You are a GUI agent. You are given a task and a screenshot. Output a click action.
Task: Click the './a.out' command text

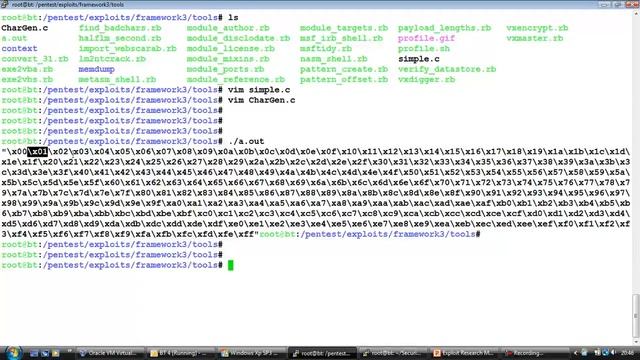point(246,141)
